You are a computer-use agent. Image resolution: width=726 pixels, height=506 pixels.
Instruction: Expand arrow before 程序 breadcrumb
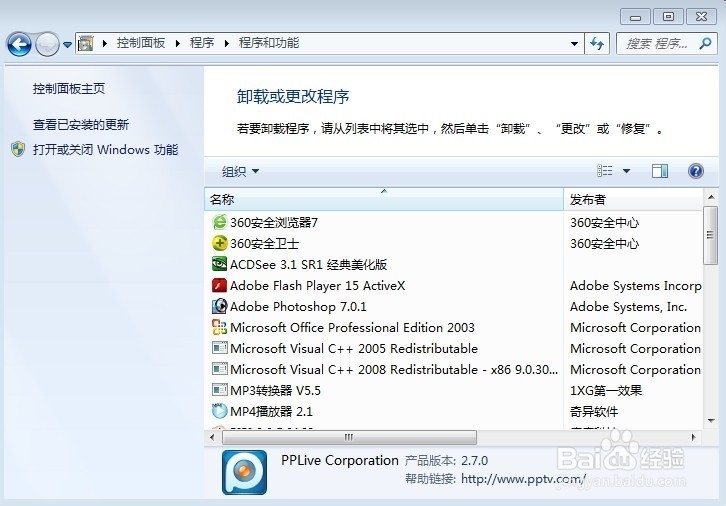(178, 44)
